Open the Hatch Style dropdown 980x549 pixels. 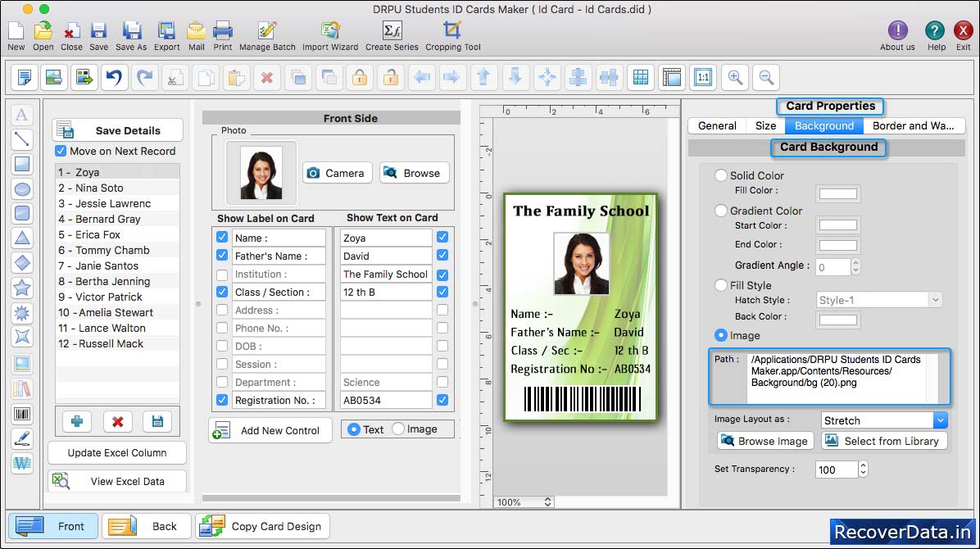878,300
